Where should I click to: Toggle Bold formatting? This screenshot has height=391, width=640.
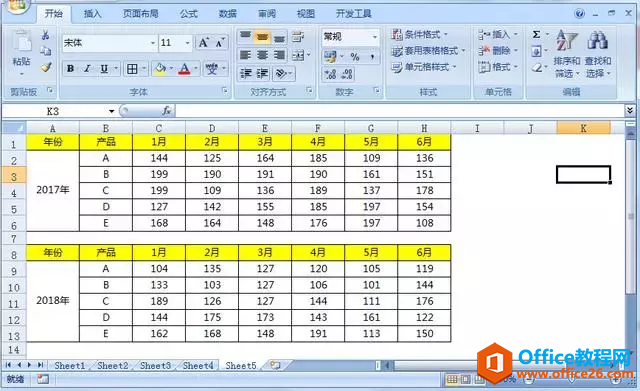(70, 69)
